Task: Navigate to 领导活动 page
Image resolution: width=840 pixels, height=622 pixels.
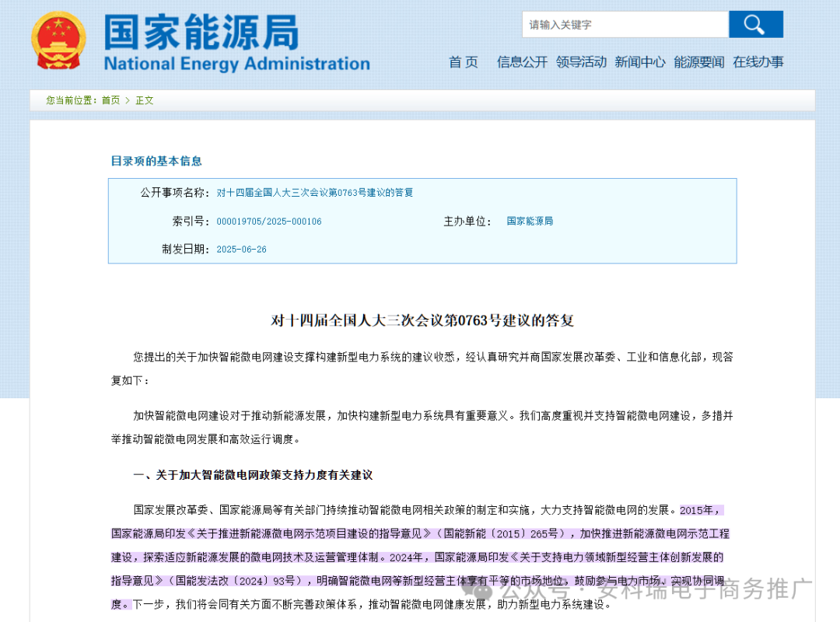Action: coord(581,62)
